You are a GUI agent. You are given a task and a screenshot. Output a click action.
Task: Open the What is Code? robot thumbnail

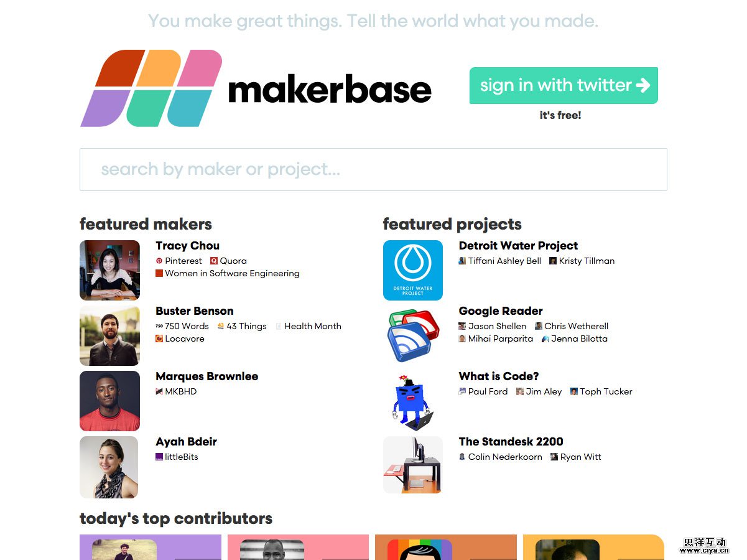pyautogui.click(x=413, y=400)
